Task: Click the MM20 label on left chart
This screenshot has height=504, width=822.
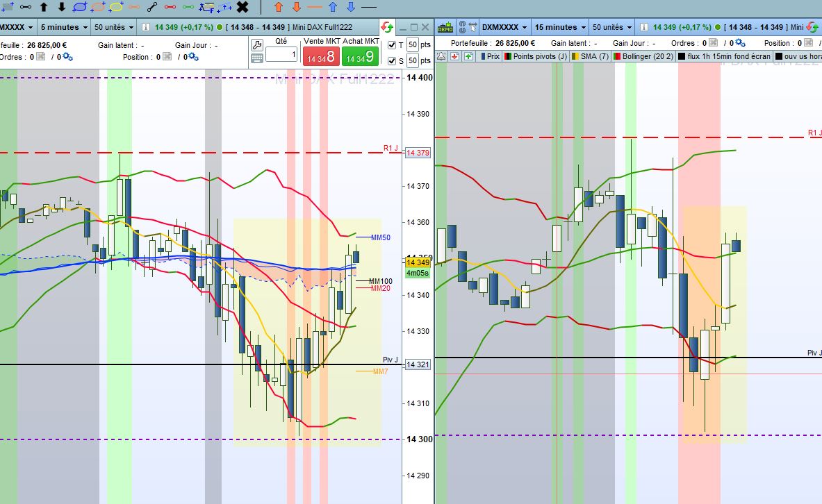Action: [381, 288]
